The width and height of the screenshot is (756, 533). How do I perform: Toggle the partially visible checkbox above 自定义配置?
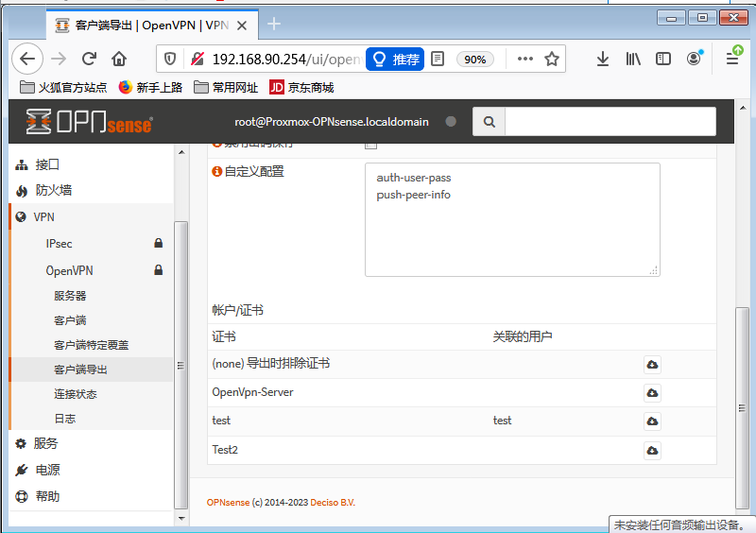[370, 145]
